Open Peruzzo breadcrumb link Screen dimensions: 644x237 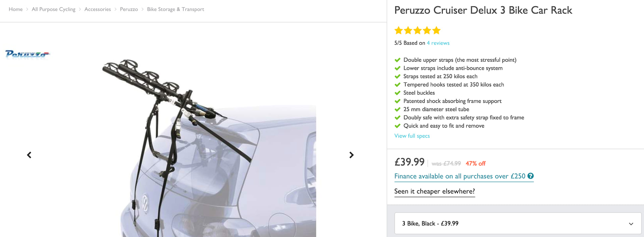pyautogui.click(x=129, y=9)
